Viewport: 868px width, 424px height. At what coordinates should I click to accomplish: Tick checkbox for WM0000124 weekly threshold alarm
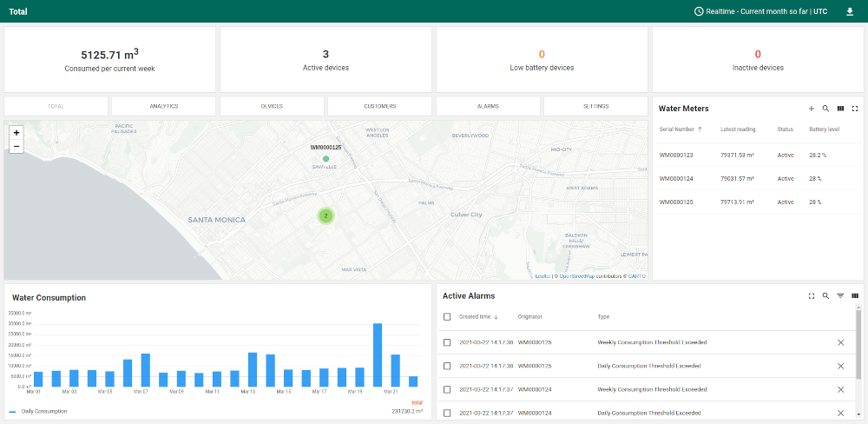(447, 389)
